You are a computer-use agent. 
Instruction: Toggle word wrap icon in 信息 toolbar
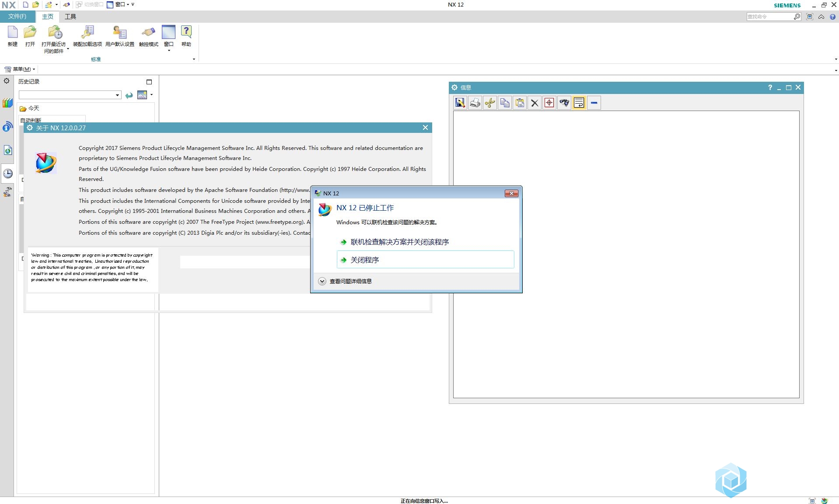[x=579, y=103]
